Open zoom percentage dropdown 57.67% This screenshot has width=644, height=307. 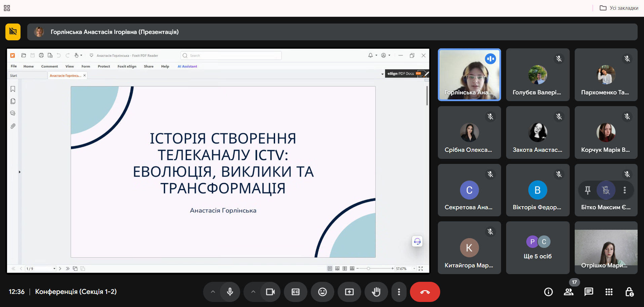pyautogui.click(x=414, y=269)
